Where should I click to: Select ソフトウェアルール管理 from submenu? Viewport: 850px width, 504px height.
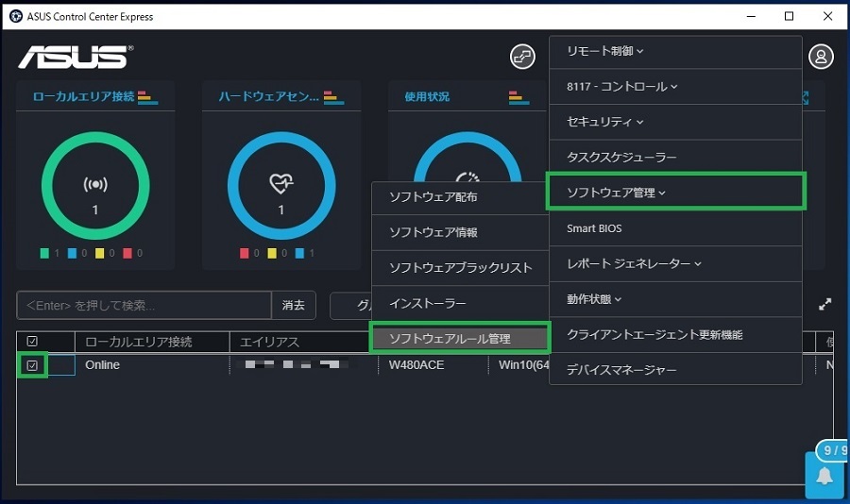coord(460,338)
